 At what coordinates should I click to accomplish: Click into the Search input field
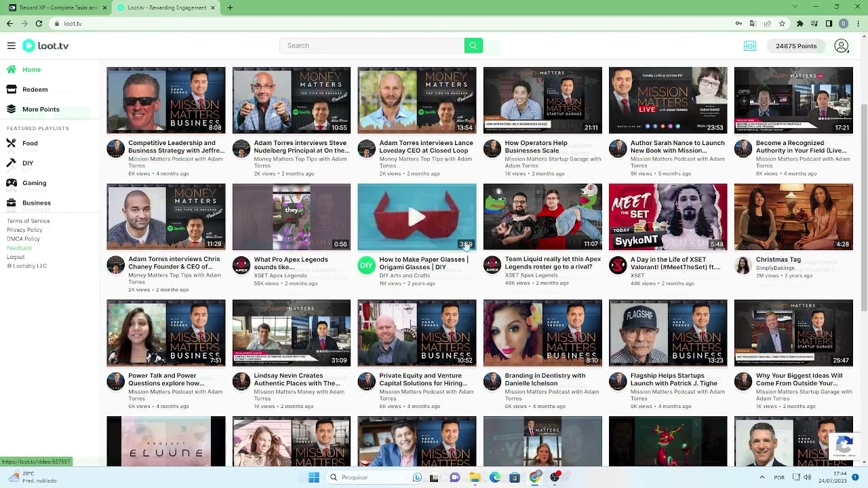tap(372, 45)
